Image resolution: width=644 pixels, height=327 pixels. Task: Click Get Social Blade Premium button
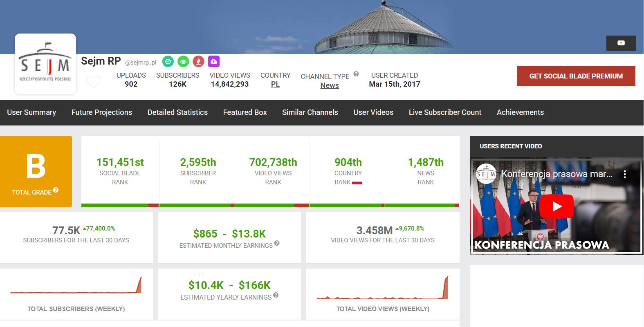click(x=576, y=76)
